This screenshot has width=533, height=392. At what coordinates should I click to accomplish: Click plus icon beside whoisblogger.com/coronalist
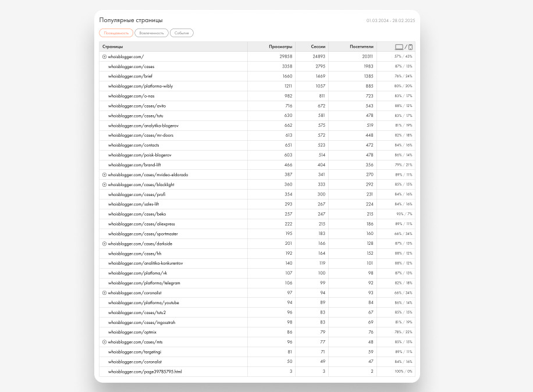104,293
